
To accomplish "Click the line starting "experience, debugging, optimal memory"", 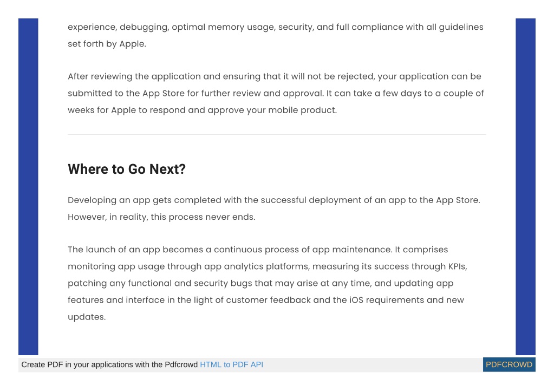I will coord(276,27).
